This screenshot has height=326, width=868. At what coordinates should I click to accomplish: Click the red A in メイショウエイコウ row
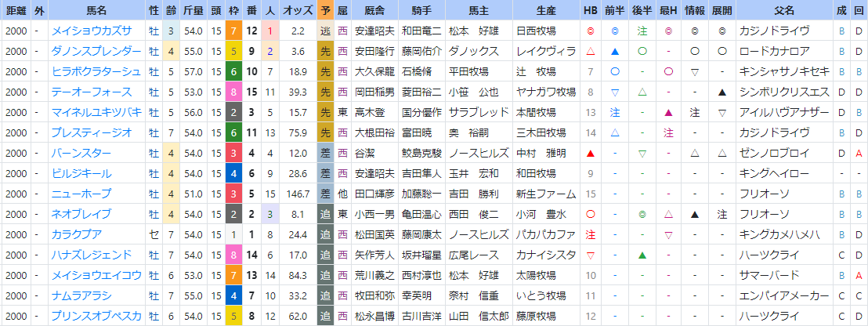[x=859, y=275]
